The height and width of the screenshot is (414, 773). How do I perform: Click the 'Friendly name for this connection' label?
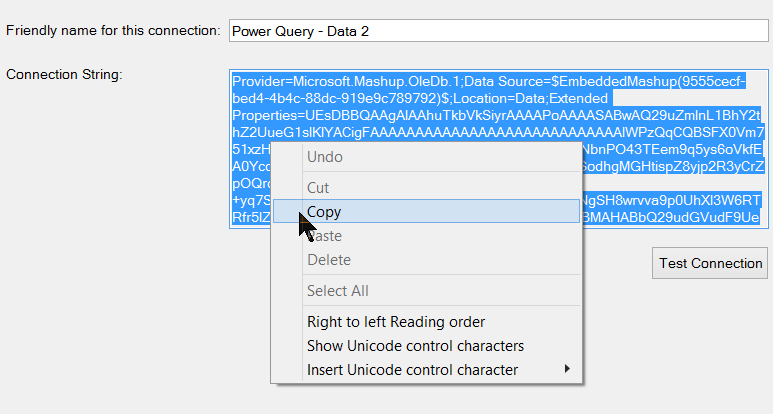point(113,30)
